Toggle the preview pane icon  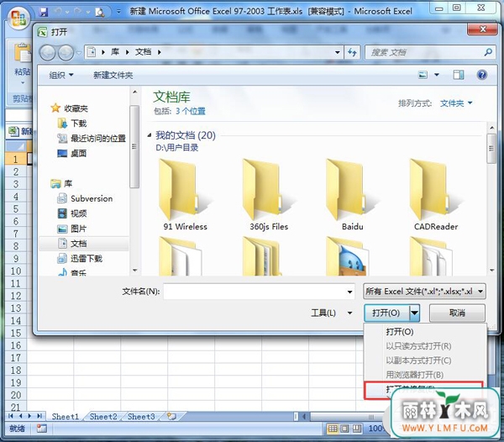pyautogui.click(x=459, y=75)
